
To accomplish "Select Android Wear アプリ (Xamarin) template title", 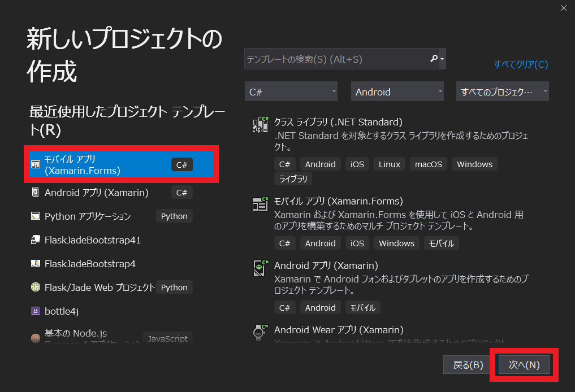I will (x=339, y=330).
